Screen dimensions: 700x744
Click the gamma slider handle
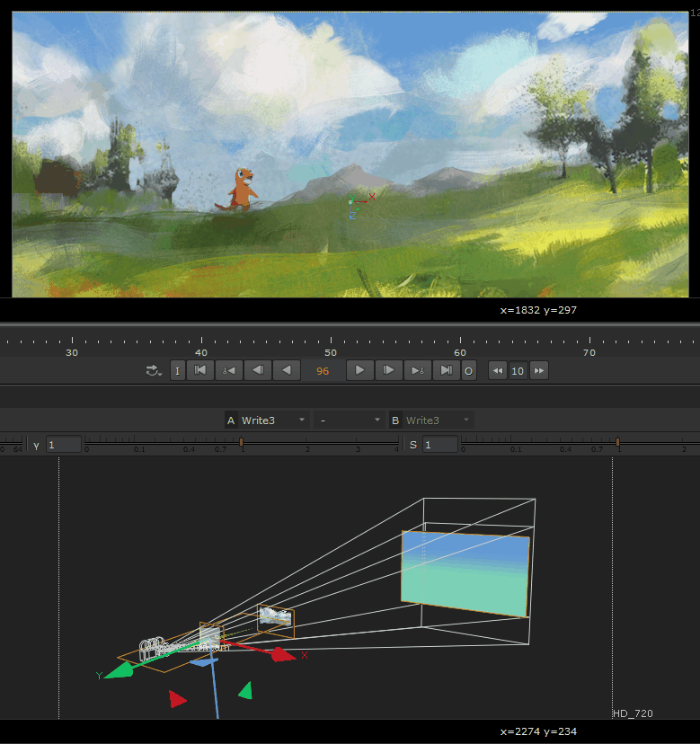click(241, 442)
